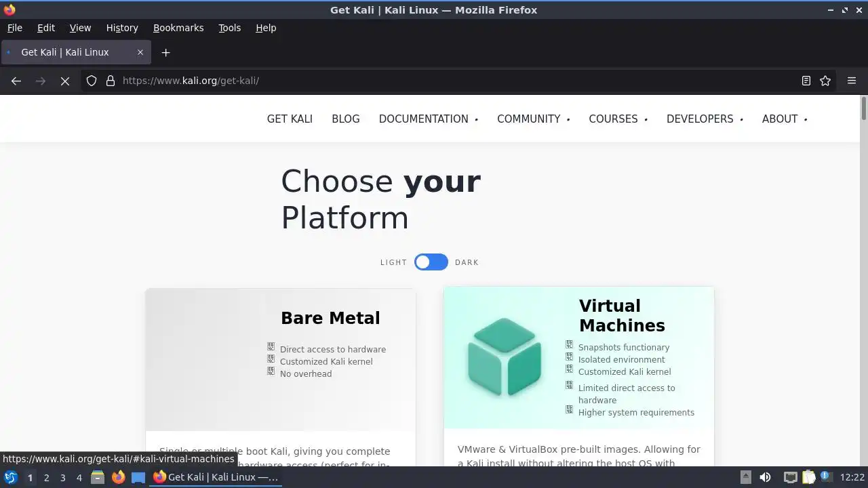Click the blue show-desktop taskbar icon

(138, 477)
